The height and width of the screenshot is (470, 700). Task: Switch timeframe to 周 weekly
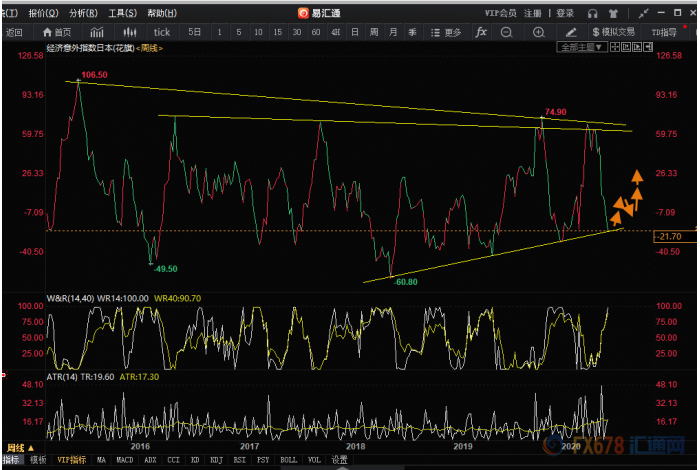click(x=373, y=32)
